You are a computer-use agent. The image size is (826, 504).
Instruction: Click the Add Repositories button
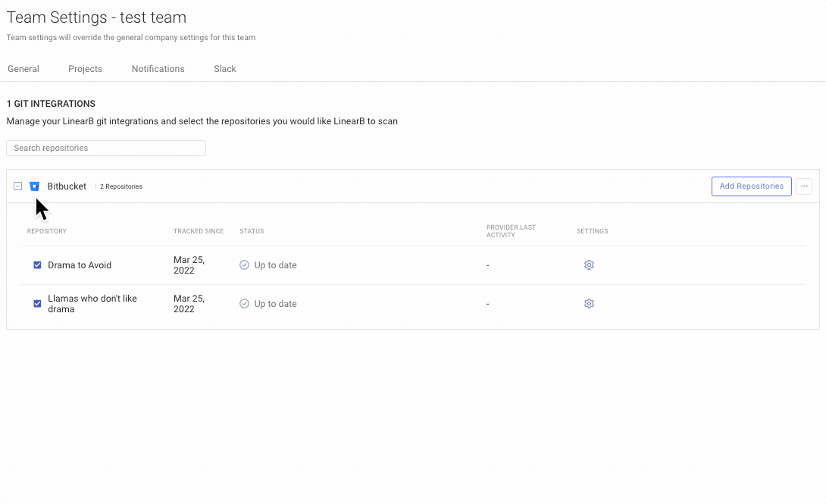752,186
